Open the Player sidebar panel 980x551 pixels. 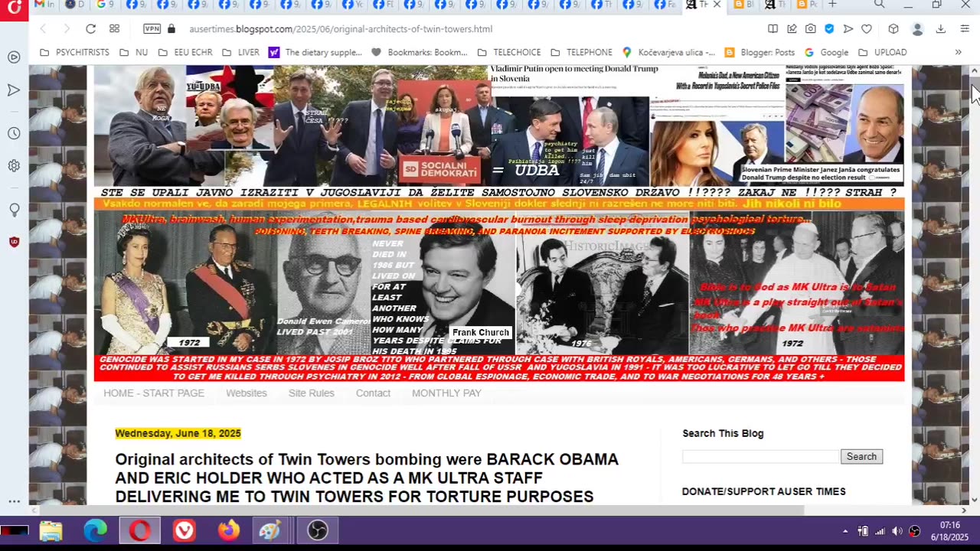coord(14,57)
